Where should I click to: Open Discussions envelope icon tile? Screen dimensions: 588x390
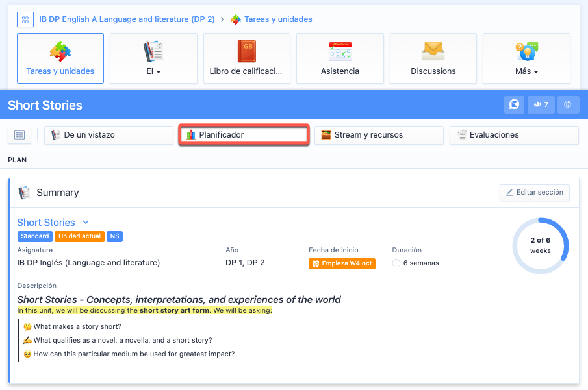point(433,58)
